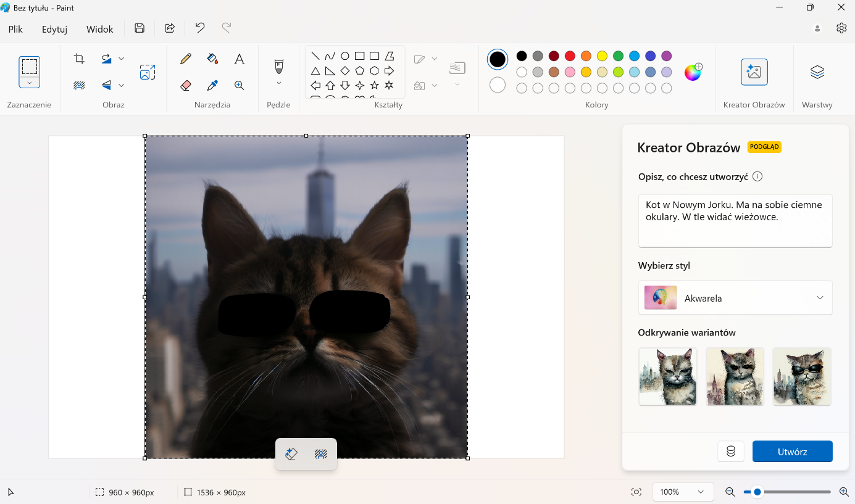Click the Utwórz button
Screen dimensions: 855x504
(x=792, y=452)
